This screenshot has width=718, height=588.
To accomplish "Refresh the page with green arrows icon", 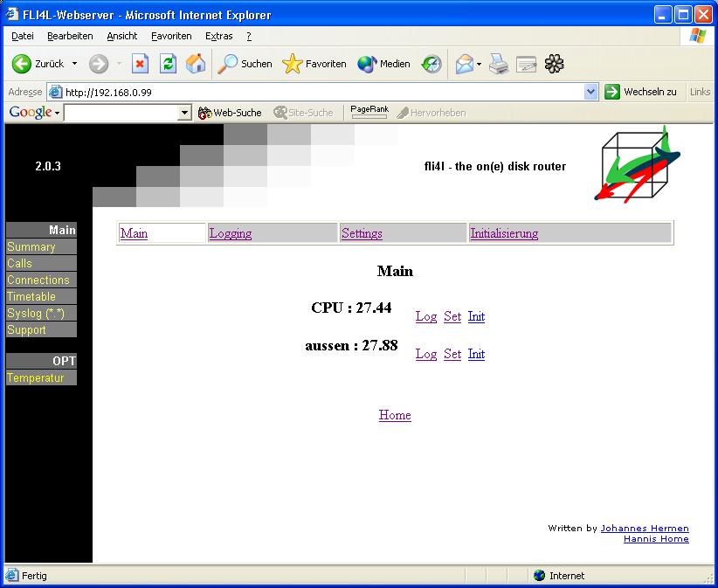I will tap(168, 64).
